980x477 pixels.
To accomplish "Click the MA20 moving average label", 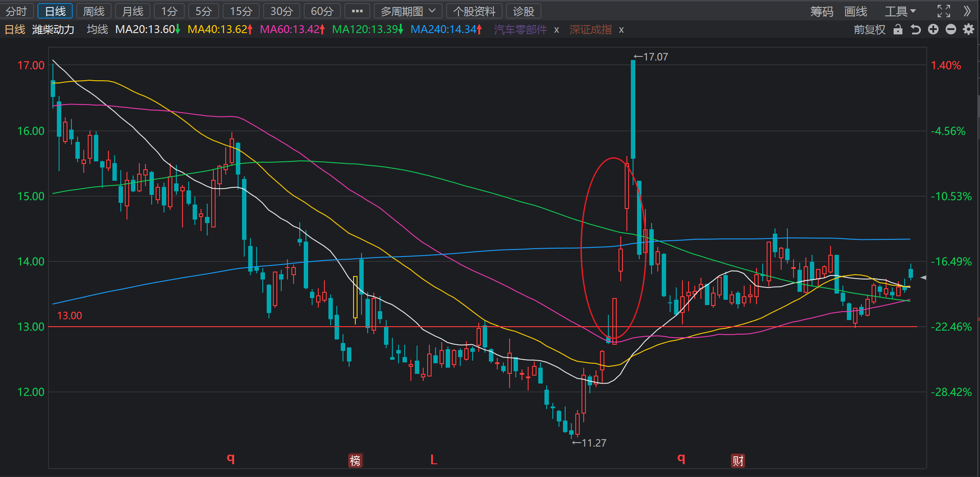I will click(148, 30).
